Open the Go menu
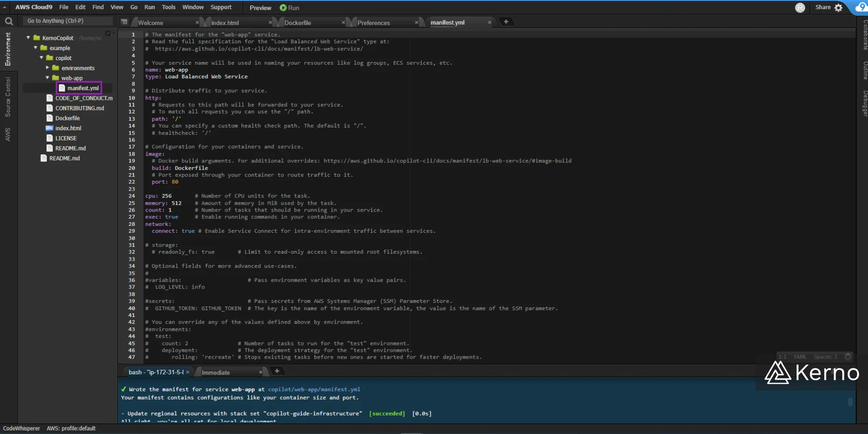This screenshot has width=868, height=434. (134, 7)
